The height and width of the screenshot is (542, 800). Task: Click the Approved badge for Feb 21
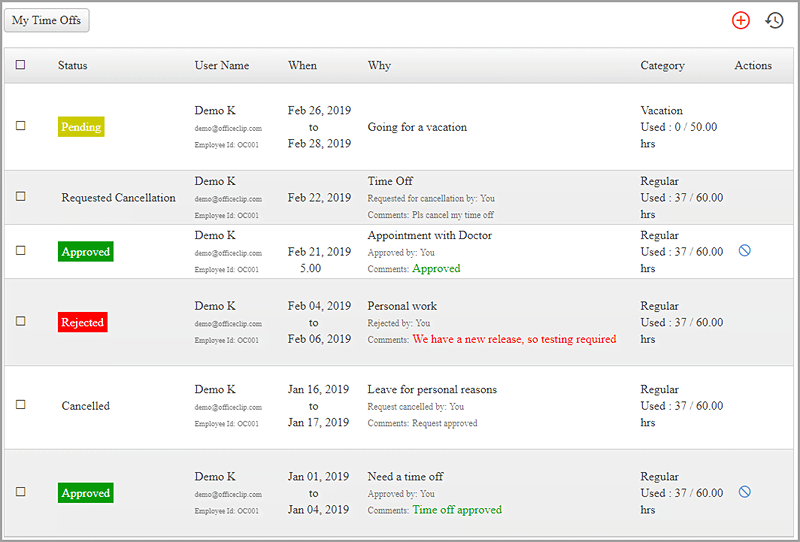tap(86, 252)
